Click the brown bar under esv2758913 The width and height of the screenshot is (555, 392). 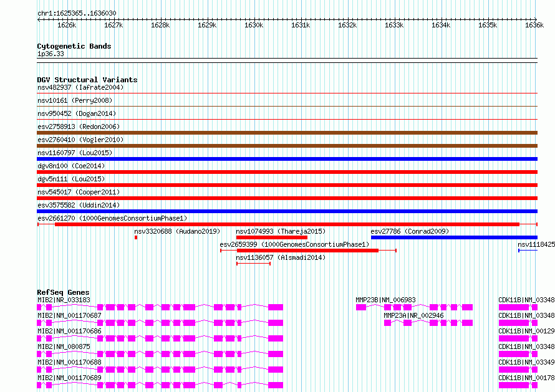click(287, 133)
